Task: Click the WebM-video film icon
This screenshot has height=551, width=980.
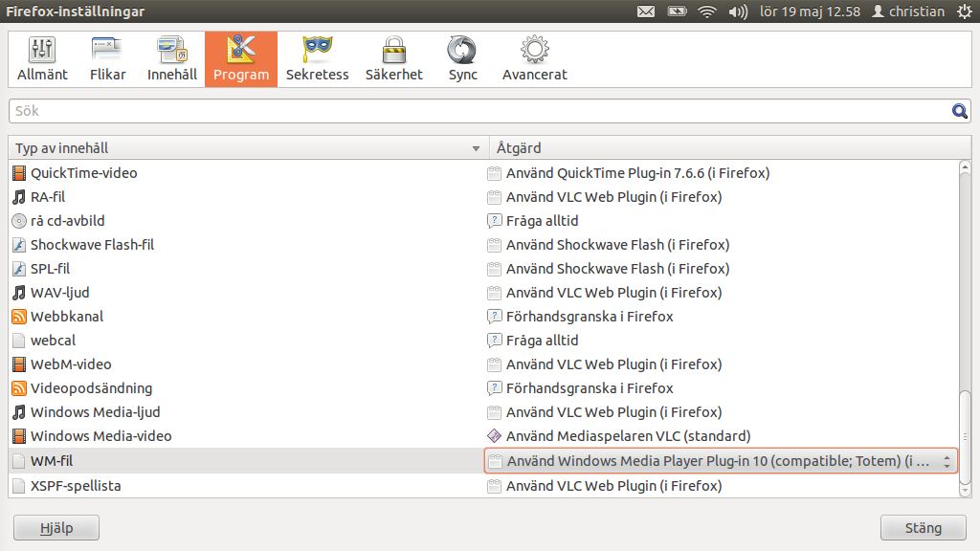Action: 19,364
